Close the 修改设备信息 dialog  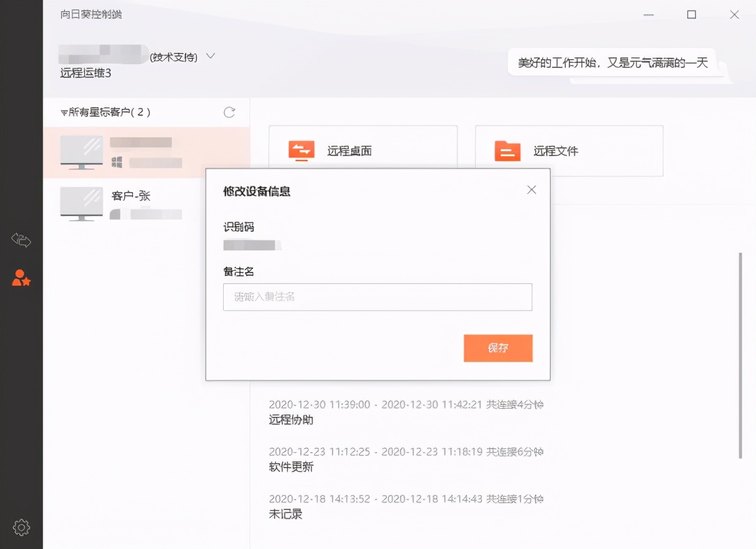(x=531, y=189)
